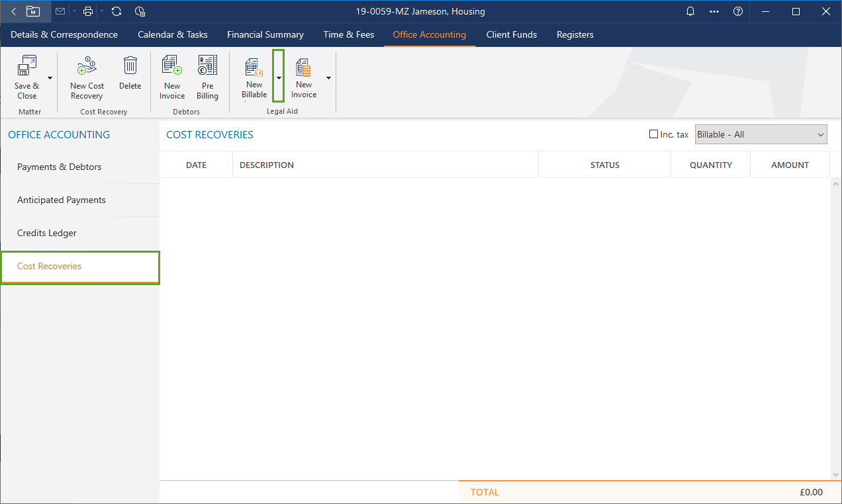Image resolution: width=842 pixels, height=504 pixels.
Task: Sort by the Date column header
Action: click(x=196, y=165)
